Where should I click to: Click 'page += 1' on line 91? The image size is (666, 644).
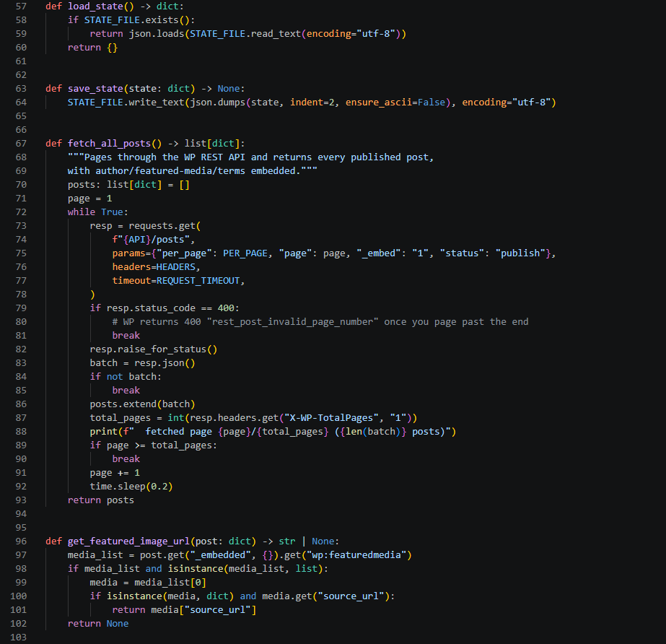click(115, 473)
